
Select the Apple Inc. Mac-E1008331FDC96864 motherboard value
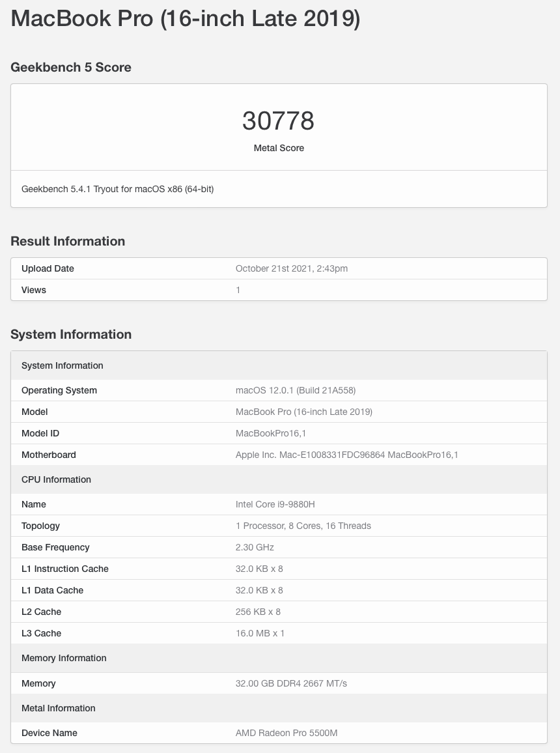[x=347, y=455]
